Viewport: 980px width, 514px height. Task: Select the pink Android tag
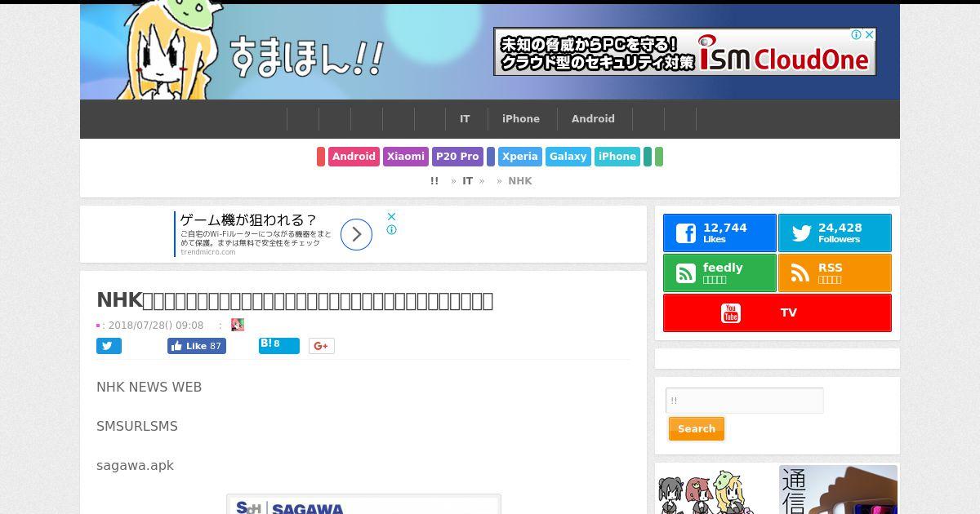pos(354,157)
